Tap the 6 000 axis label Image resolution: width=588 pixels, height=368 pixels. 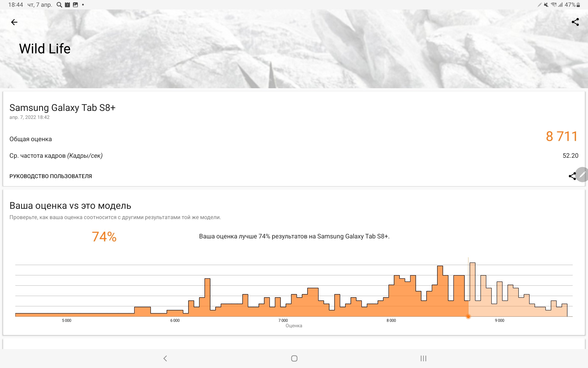point(175,321)
